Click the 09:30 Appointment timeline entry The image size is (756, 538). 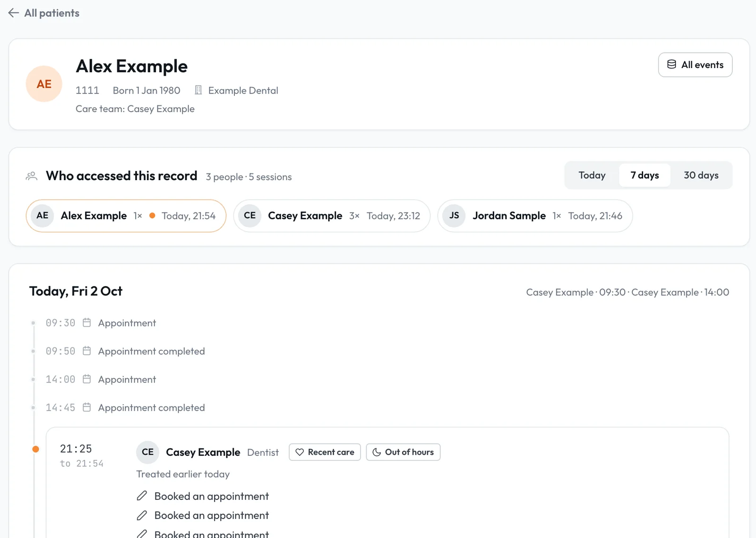coord(101,323)
